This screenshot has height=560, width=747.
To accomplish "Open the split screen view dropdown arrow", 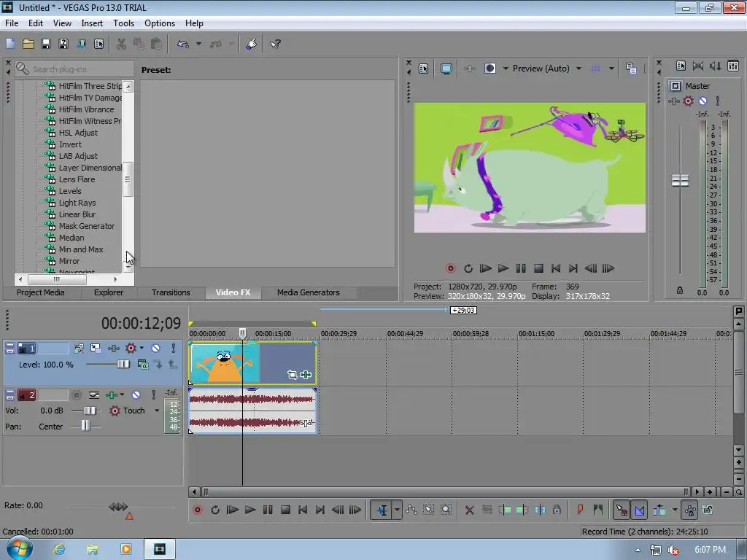I will click(x=506, y=69).
